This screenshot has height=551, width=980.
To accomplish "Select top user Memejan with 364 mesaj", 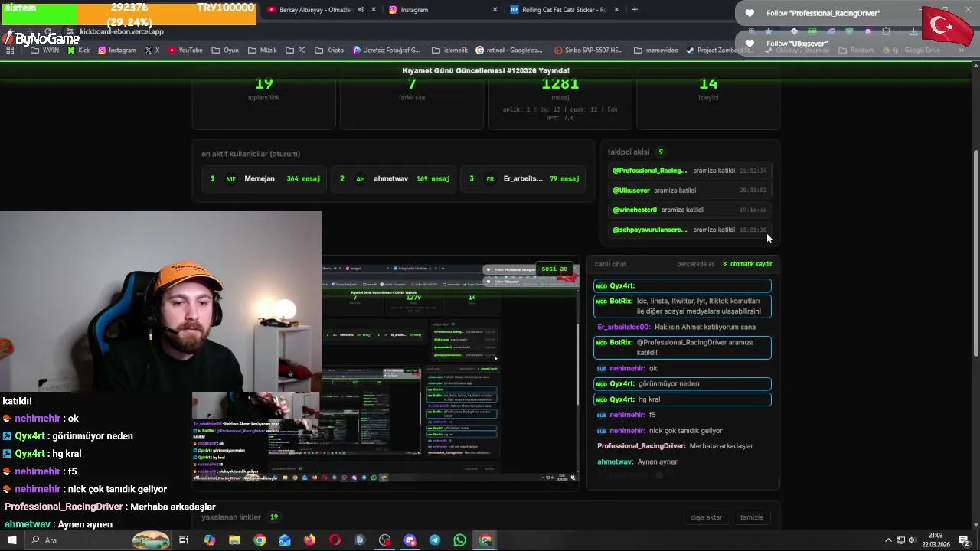I will [x=265, y=179].
